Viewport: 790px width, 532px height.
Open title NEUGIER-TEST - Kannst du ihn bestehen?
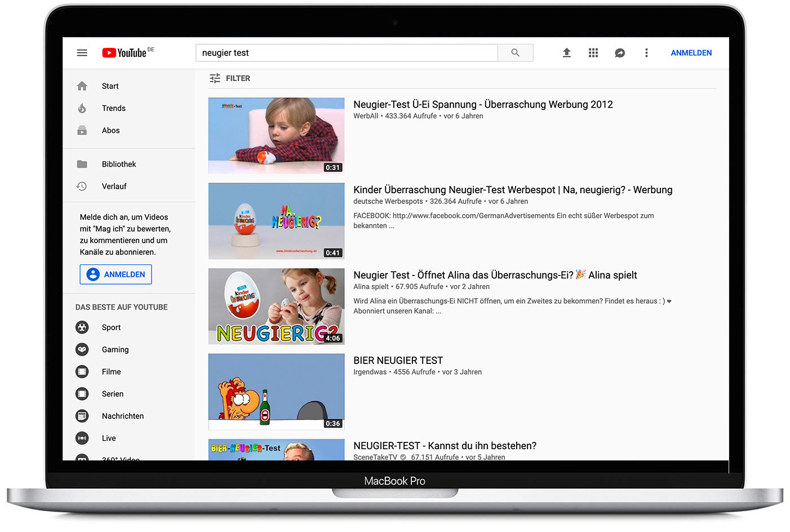pyautogui.click(x=445, y=446)
